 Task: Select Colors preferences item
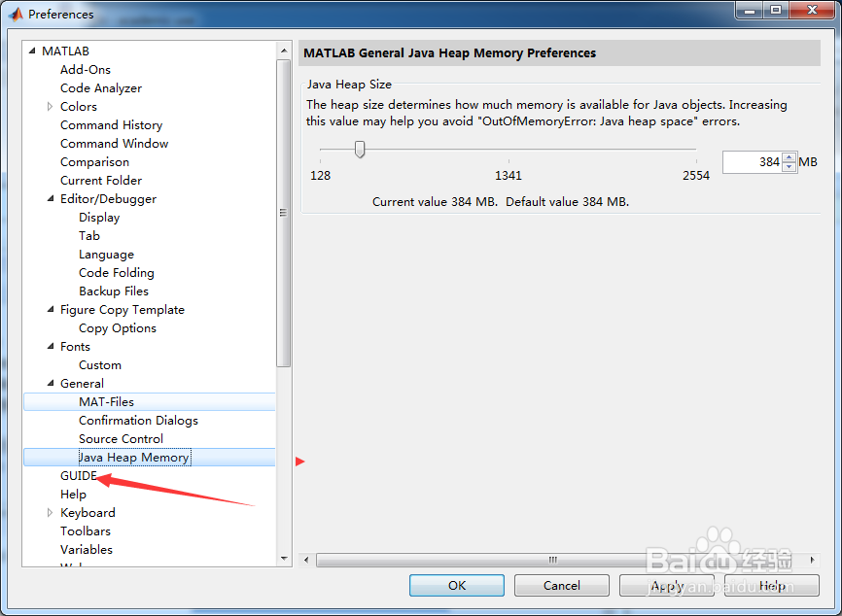point(79,106)
